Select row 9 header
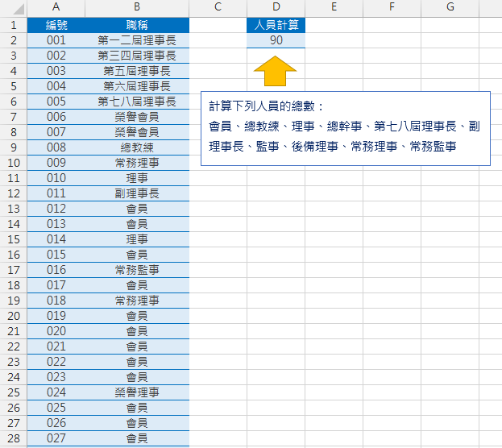 [14, 147]
